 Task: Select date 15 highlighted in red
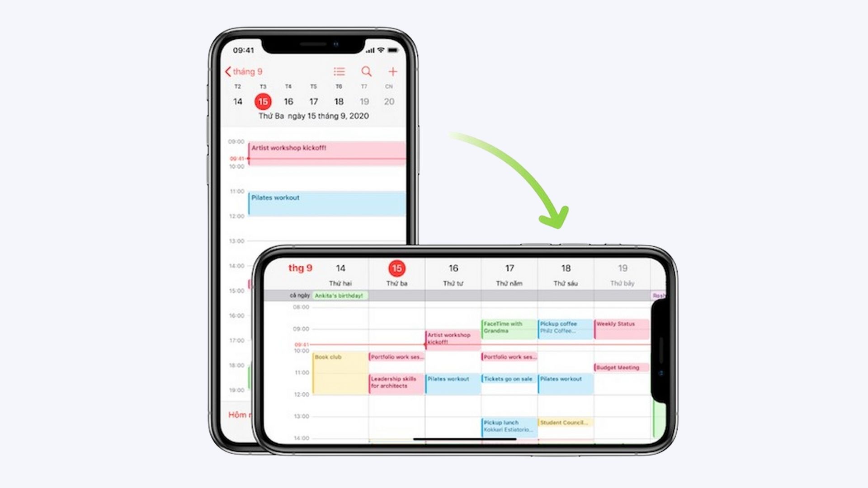(262, 101)
